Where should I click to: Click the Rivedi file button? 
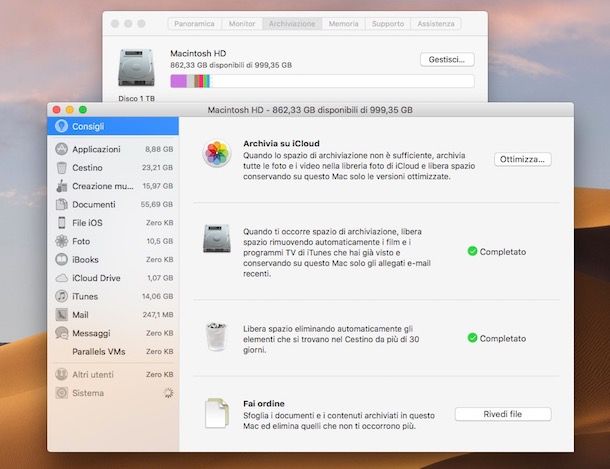click(503, 414)
